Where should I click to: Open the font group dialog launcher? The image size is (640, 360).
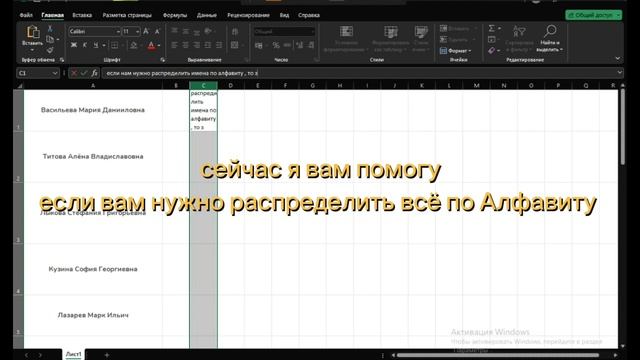(162, 60)
